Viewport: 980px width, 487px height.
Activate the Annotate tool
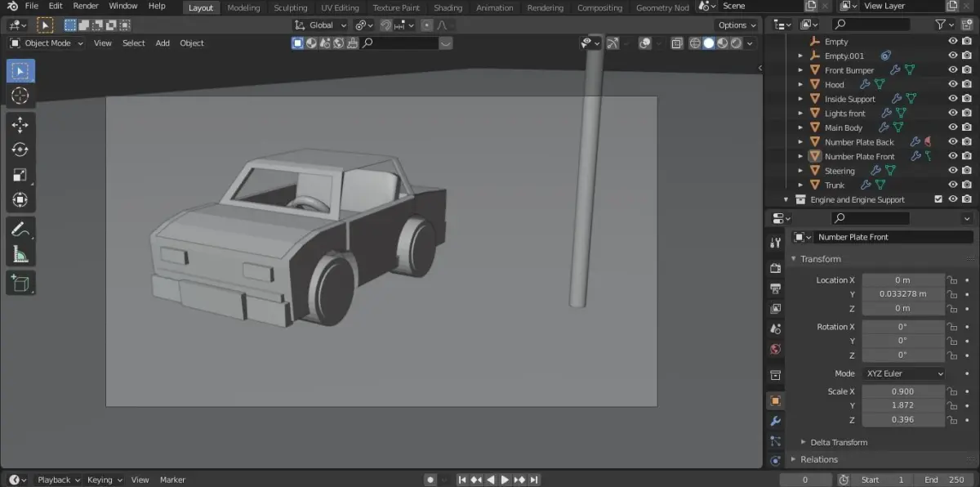coord(20,229)
